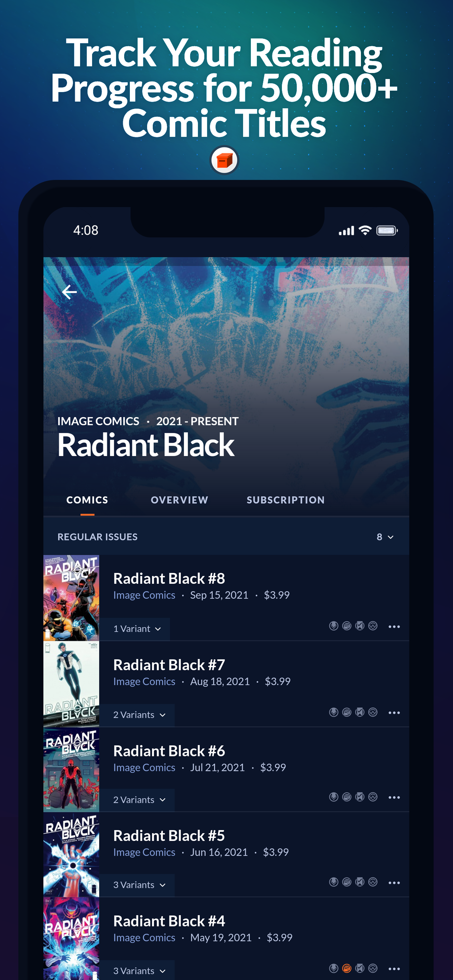Open more options for Radiant Black #5
Image resolution: width=453 pixels, height=980 pixels.
pyautogui.click(x=394, y=883)
